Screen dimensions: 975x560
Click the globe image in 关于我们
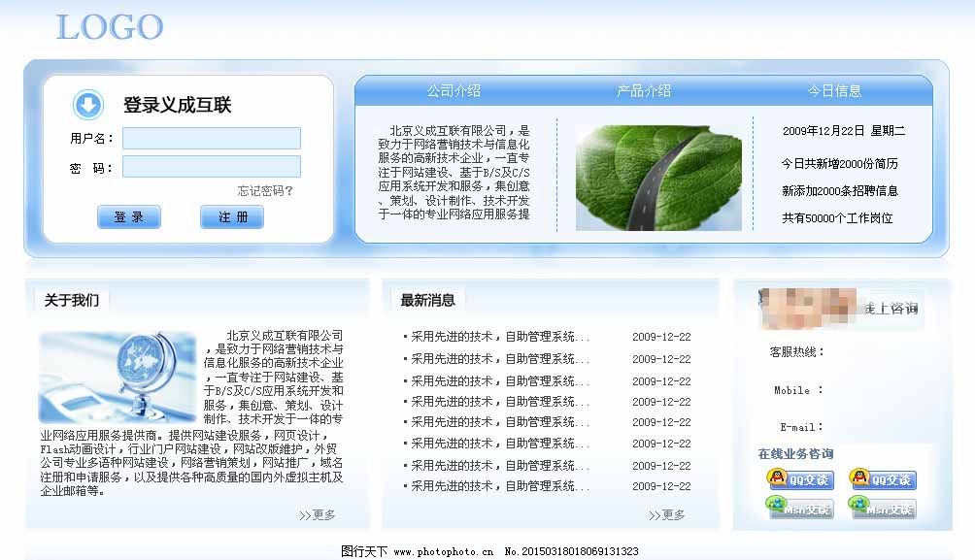pyautogui.click(x=118, y=378)
